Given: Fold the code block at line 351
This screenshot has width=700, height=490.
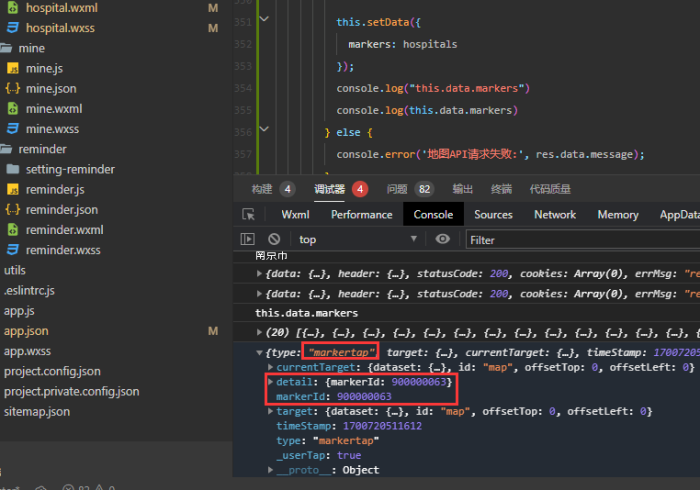Looking at the screenshot, I should pos(264,19).
